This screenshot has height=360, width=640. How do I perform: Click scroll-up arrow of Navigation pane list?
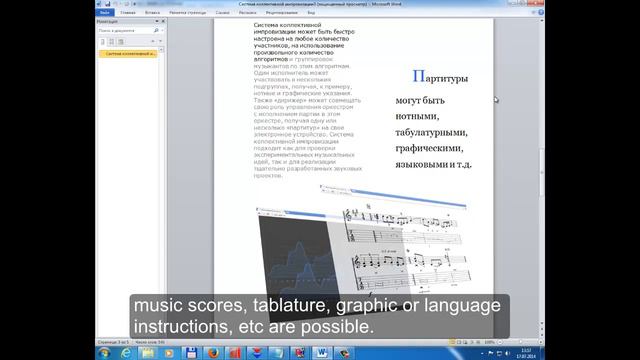[x=161, y=49]
